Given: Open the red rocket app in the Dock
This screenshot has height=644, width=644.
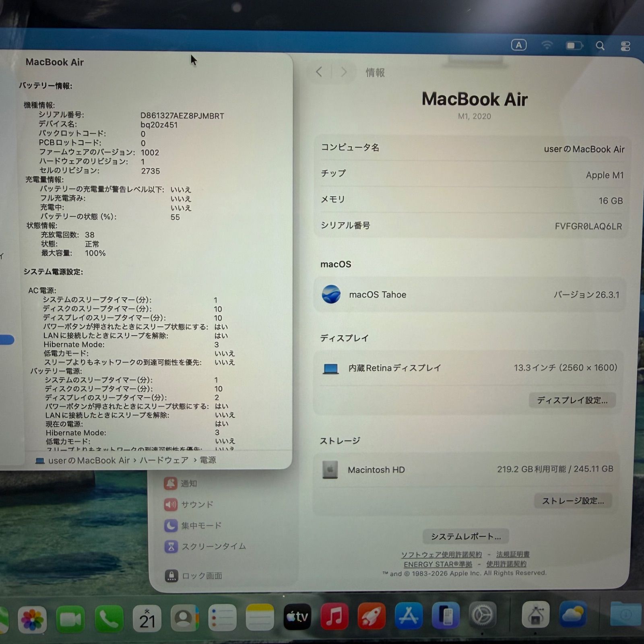Looking at the screenshot, I should pos(372,616).
